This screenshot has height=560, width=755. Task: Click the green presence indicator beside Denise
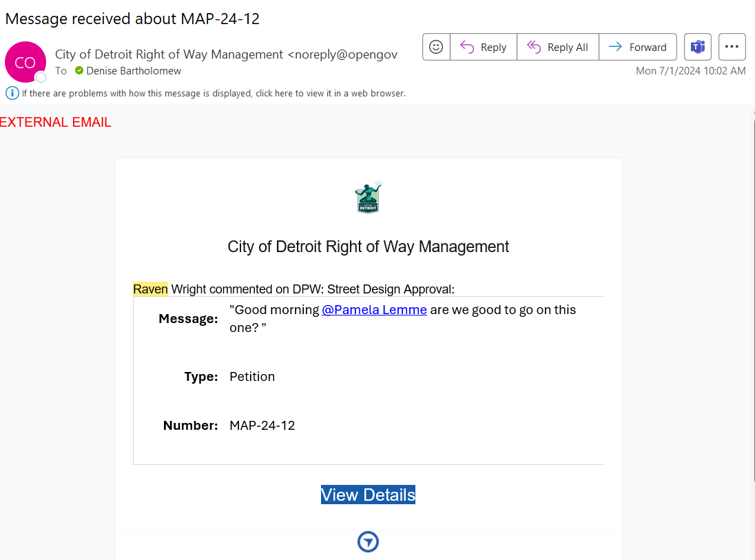[x=79, y=71]
